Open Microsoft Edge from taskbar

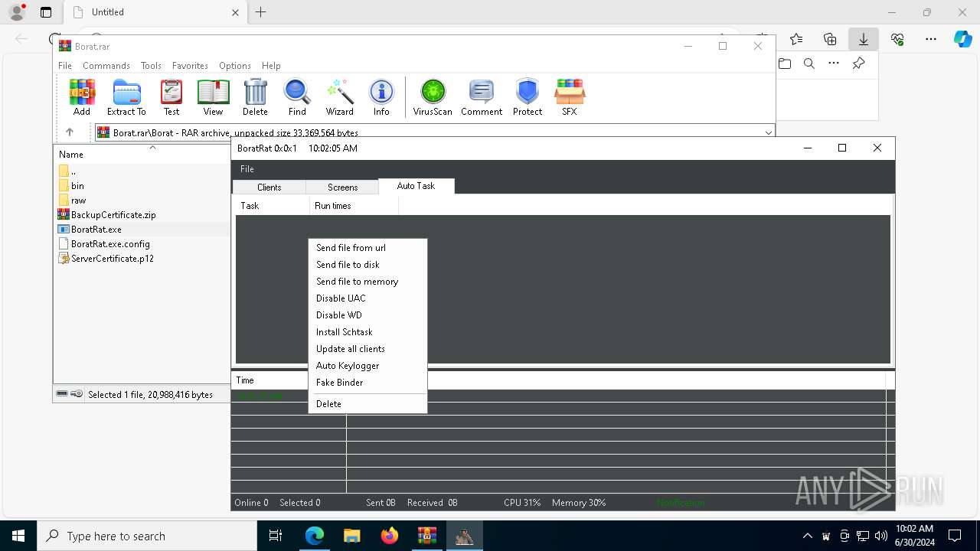[x=315, y=536]
